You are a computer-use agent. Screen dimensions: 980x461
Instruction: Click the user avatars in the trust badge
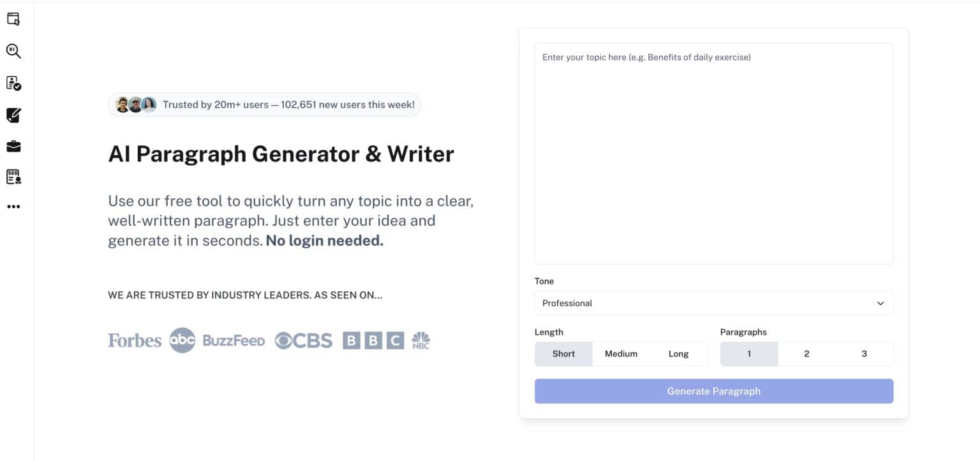135,104
